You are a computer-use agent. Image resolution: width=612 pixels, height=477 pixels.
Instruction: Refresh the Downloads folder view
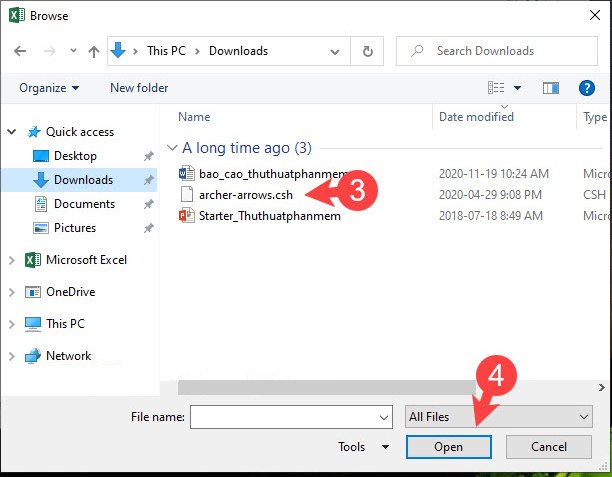coord(367,51)
